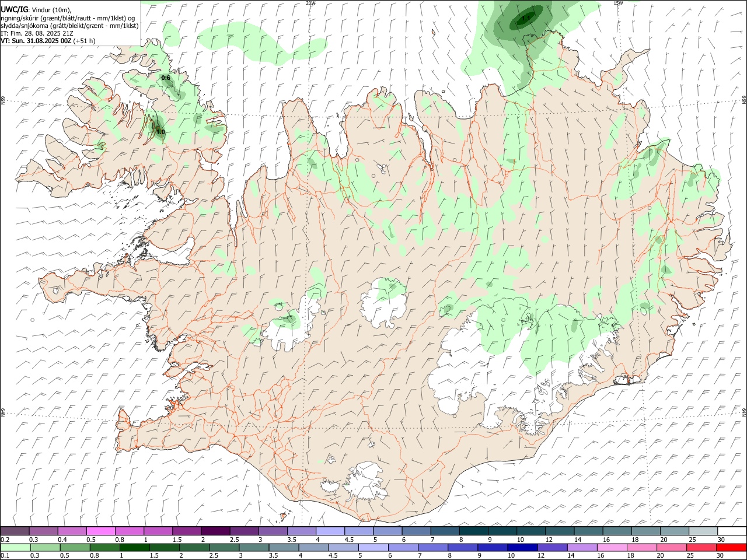Click the '2.5' label under the snow legend row
Viewport: 747px width, 560px height.
pyautogui.click(x=234, y=539)
